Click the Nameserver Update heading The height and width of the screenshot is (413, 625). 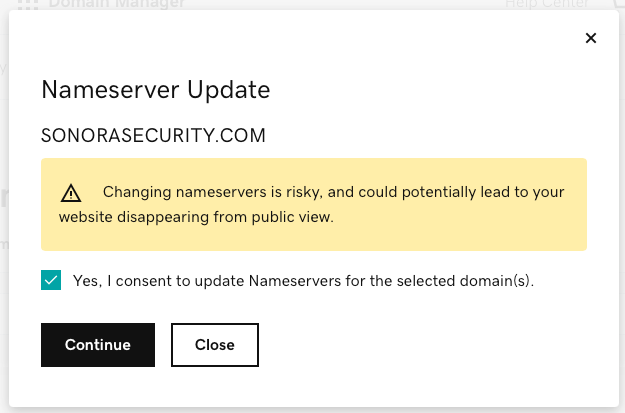point(156,90)
